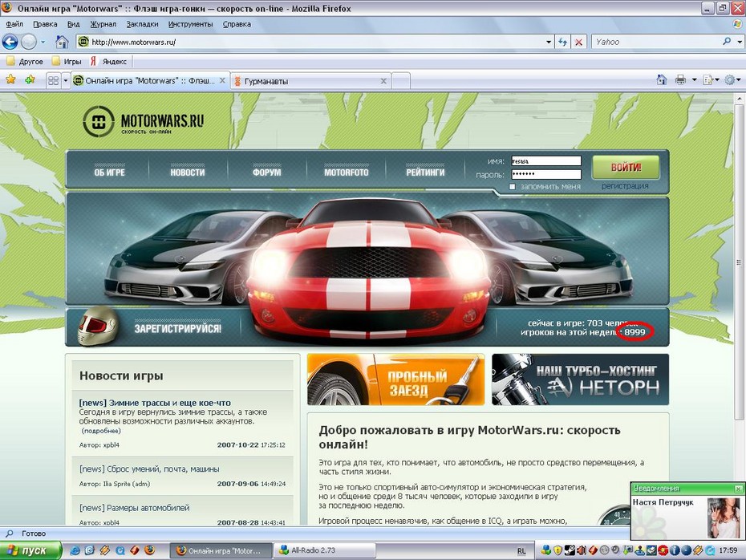
Task: Stop page loading with the red X
Action: click(x=578, y=43)
